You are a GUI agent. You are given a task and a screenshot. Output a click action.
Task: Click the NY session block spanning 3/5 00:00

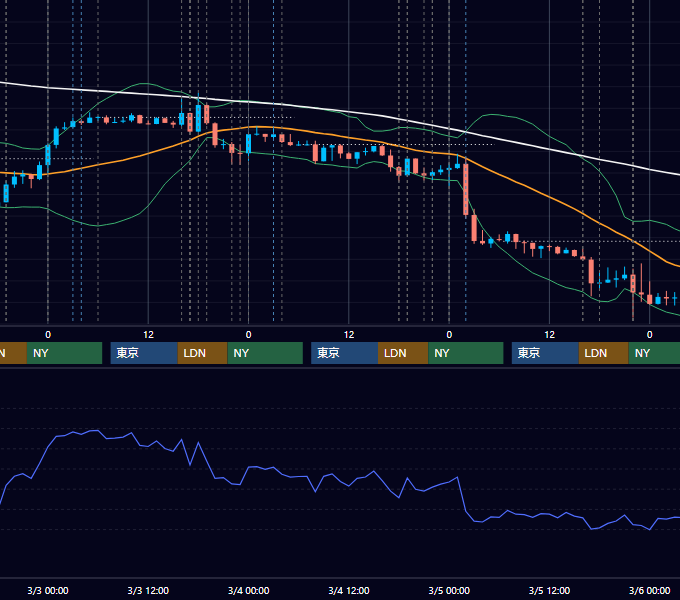[466, 353]
